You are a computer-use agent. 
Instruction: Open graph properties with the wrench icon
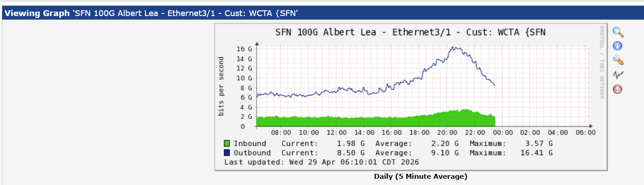618,60
